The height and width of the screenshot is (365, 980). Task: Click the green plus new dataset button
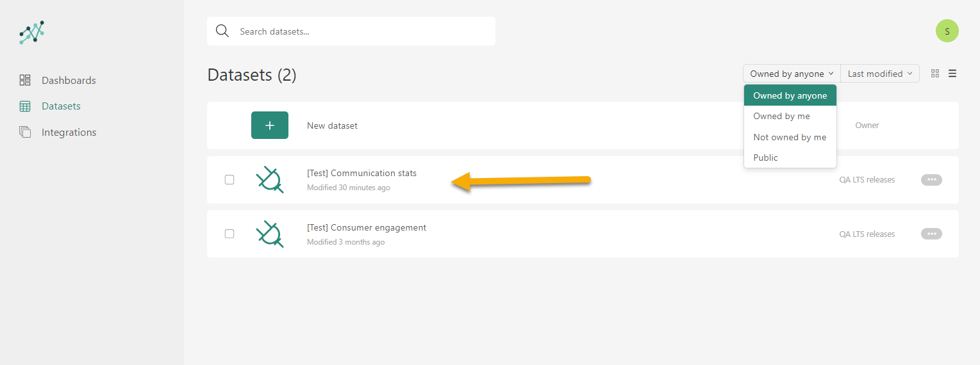point(270,126)
